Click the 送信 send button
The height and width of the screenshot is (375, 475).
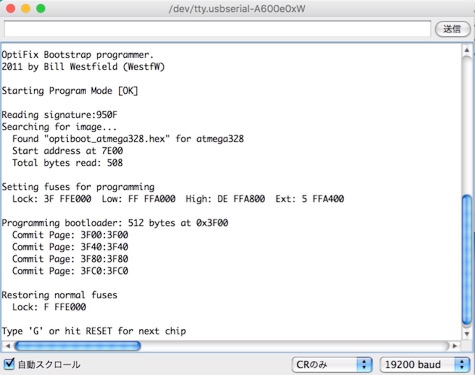(452, 29)
